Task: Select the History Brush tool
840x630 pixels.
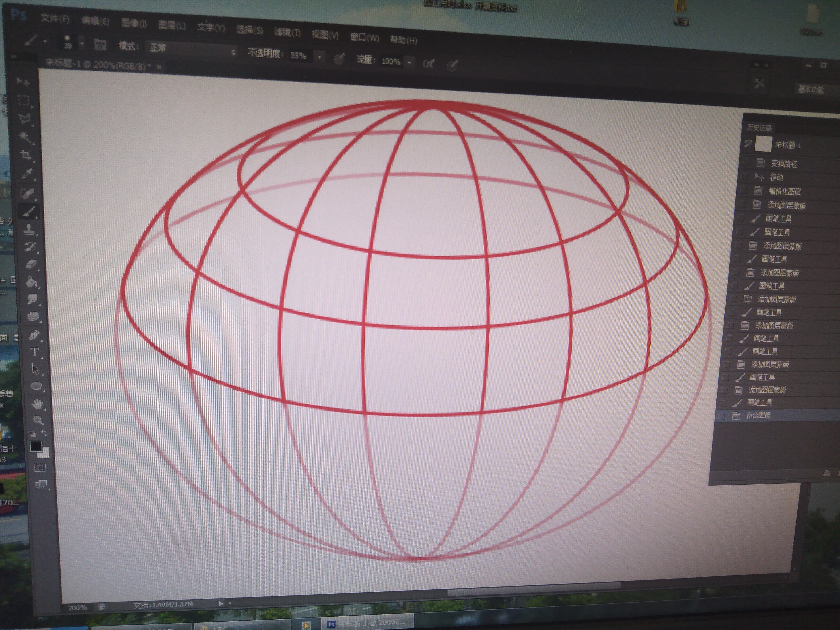Action: pyautogui.click(x=30, y=247)
